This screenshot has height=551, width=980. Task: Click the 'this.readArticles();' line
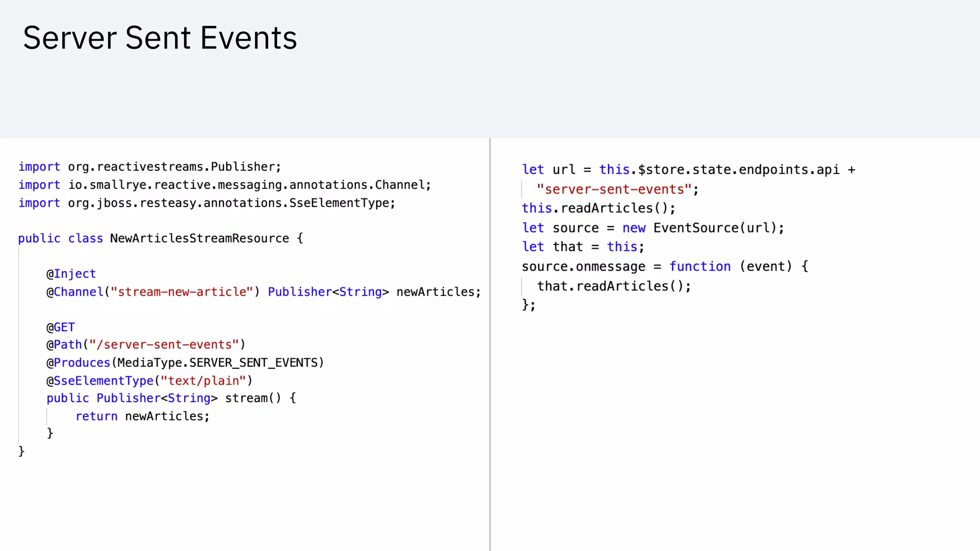pos(599,209)
